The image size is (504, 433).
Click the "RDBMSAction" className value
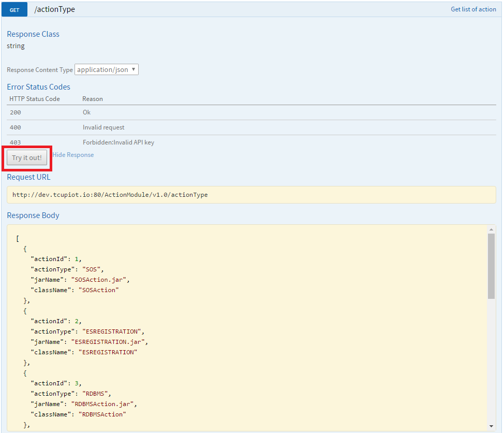pyautogui.click(x=102, y=414)
